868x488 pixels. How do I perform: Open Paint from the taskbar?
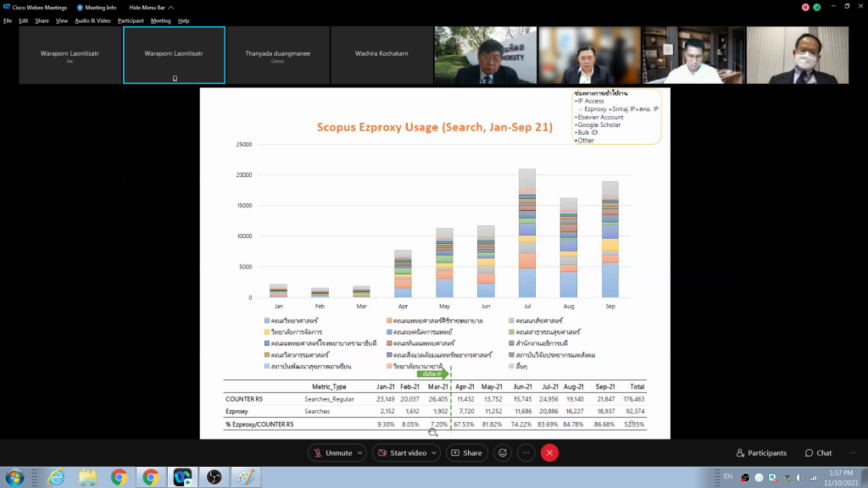coord(245,478)
